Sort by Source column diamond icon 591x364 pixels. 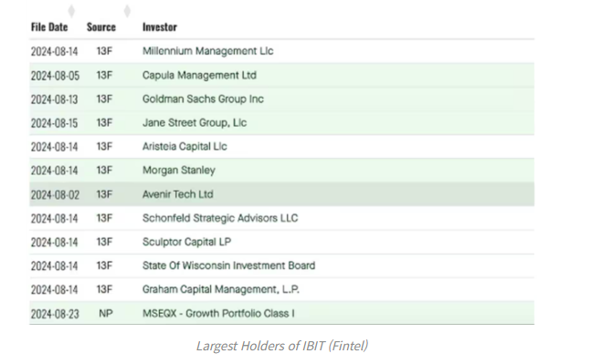pyautogui.click(x=127, y=11)
